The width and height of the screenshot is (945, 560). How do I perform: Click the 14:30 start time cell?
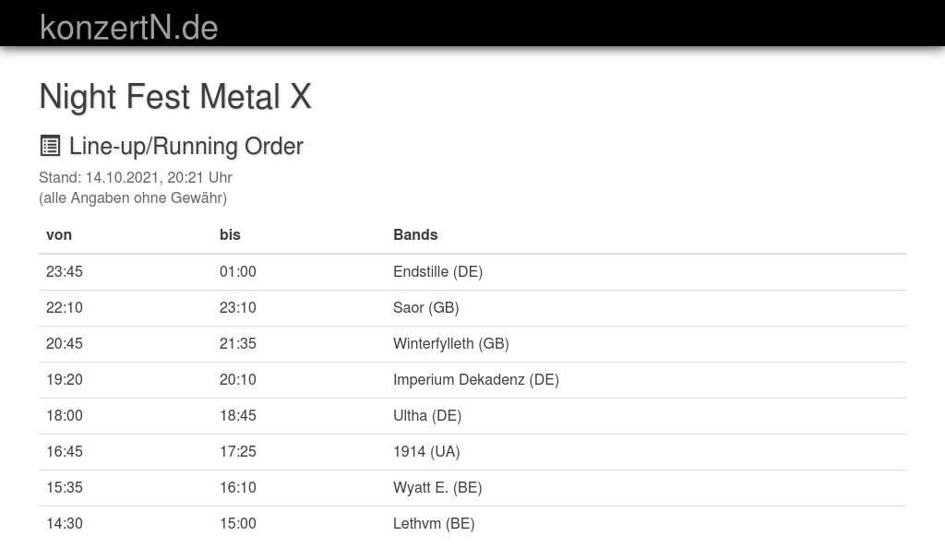pyautogui.click(x=65, y=523)
